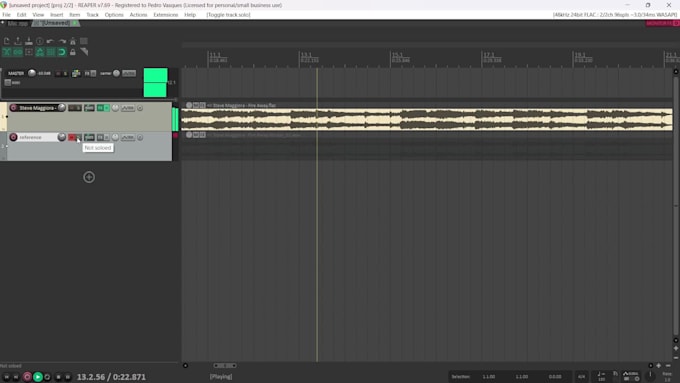Open the File menu

tap(7, 15)
